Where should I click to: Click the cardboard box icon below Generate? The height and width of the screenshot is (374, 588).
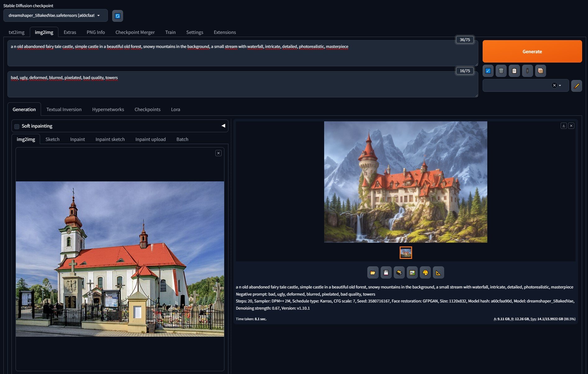(x=540, y=71)
